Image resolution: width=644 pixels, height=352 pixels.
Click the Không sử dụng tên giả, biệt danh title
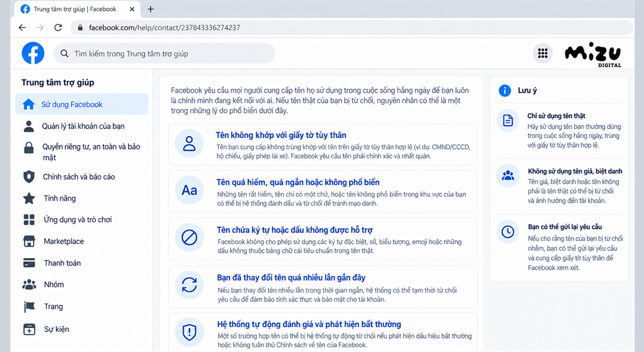(x=575, y=171)
